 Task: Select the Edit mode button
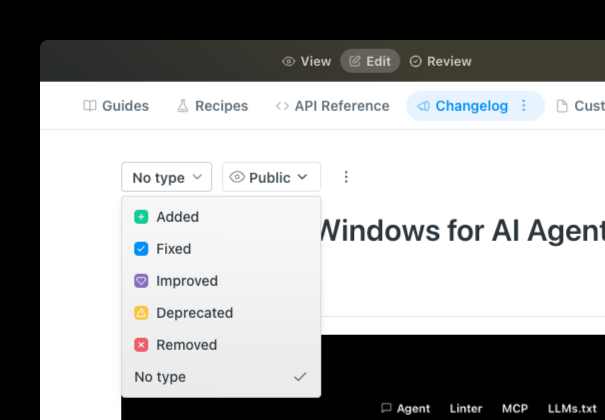(370, 61)
